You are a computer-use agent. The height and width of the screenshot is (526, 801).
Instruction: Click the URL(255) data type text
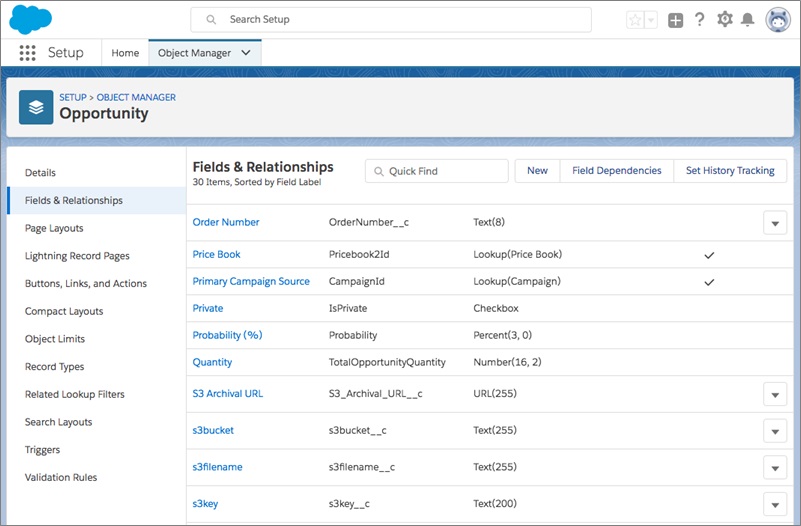pos(495,394)
